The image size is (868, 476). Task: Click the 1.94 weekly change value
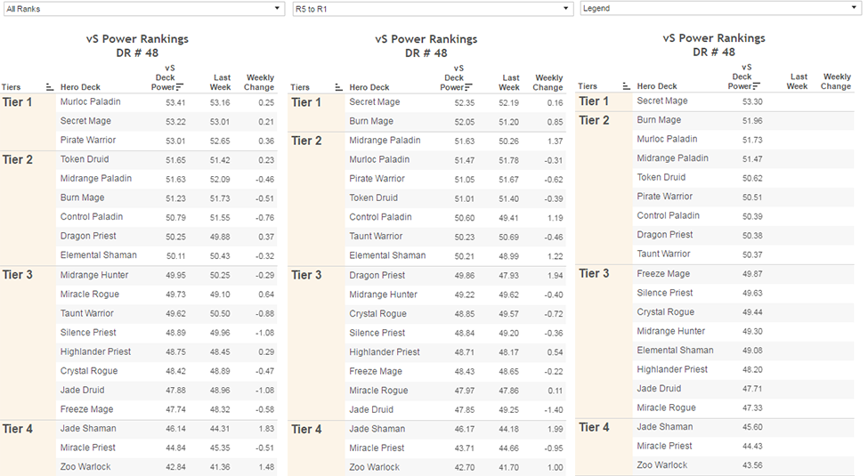coord(556,276)
